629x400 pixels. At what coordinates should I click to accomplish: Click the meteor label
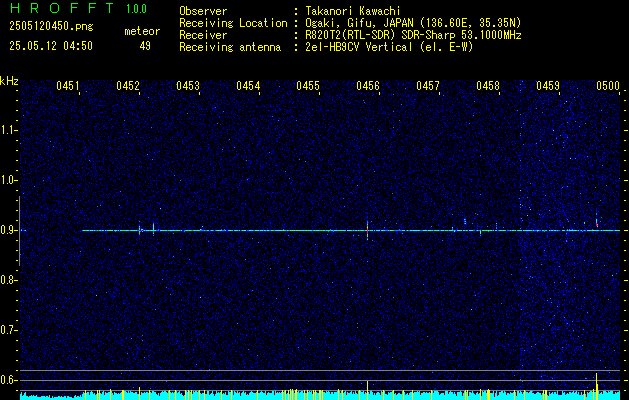[x=142, y=31]
